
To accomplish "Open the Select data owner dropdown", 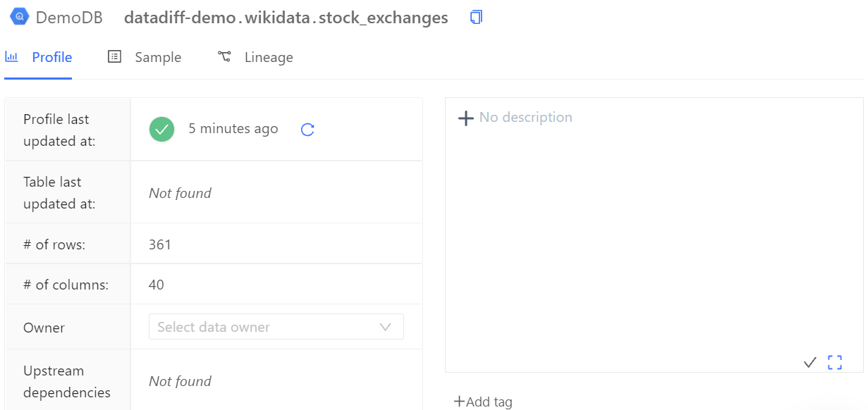I will click(276, 326).
